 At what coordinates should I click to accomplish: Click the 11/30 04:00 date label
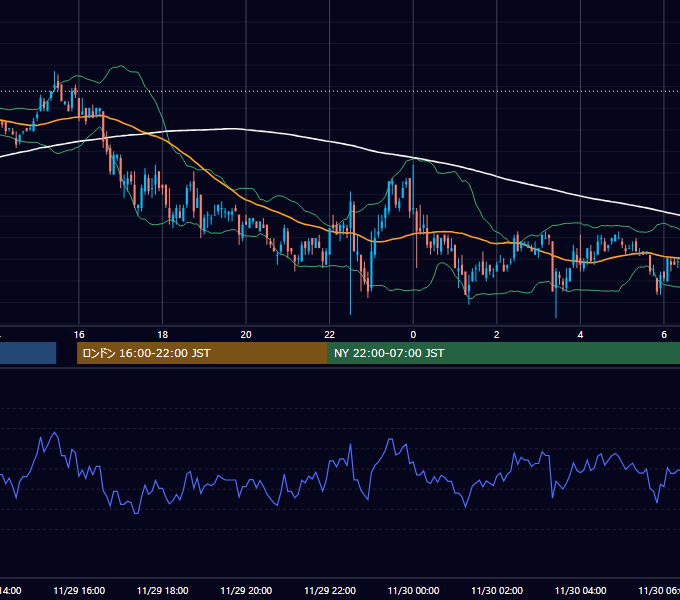click(581, 590)
